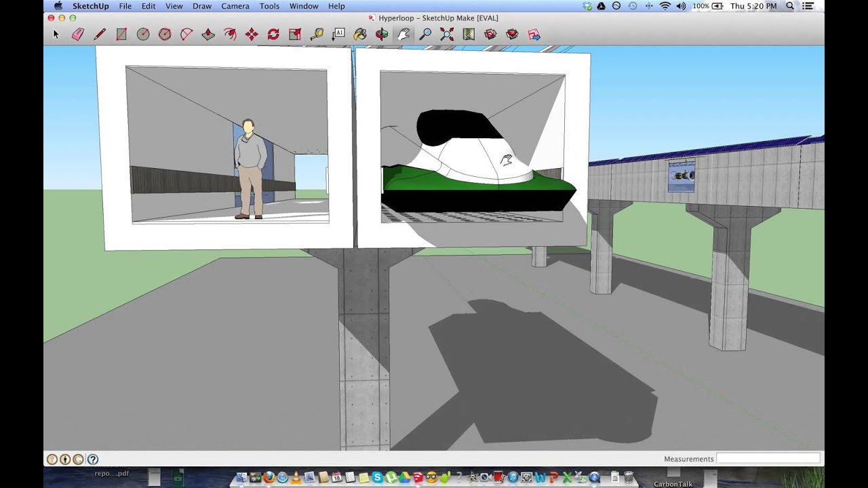This screenshot has width=868, height=488.
Task: Click the volume speaker icon
Action: click(681, 6)
